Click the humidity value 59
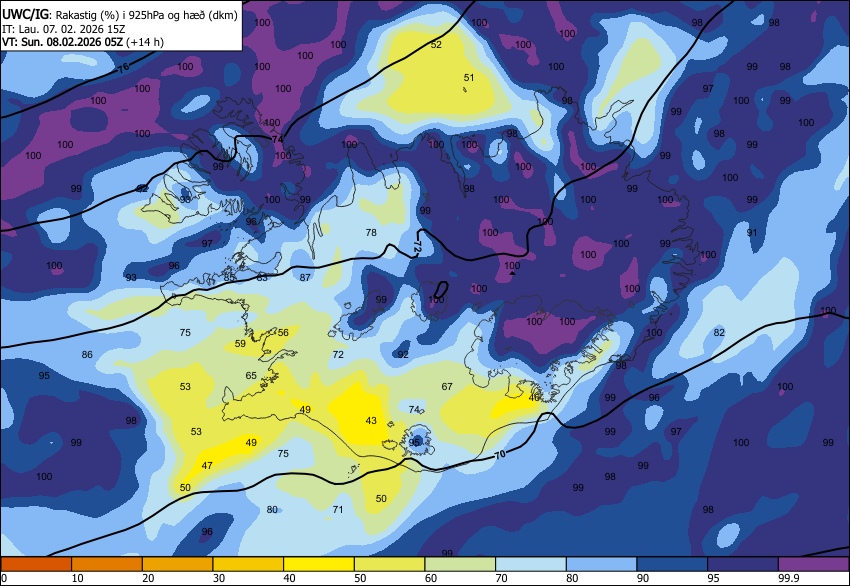Image resolution: width=850 pixels, height=586 pixels. 240,343
